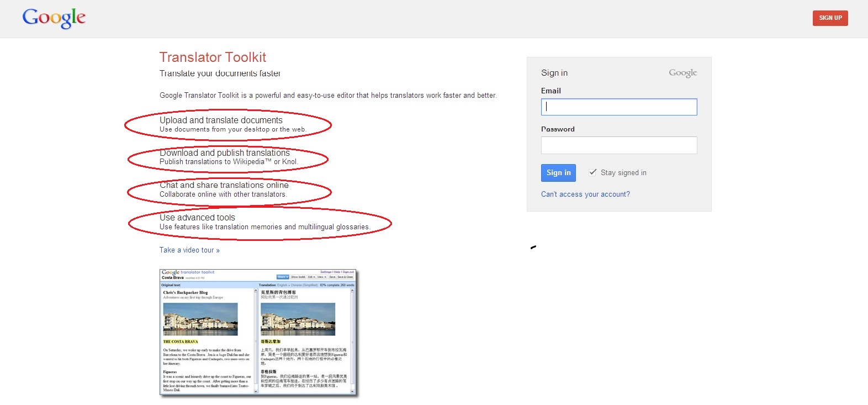Open Can't access your account link
The width and height of the screenshot is (868, 405).
click(585, 194)
